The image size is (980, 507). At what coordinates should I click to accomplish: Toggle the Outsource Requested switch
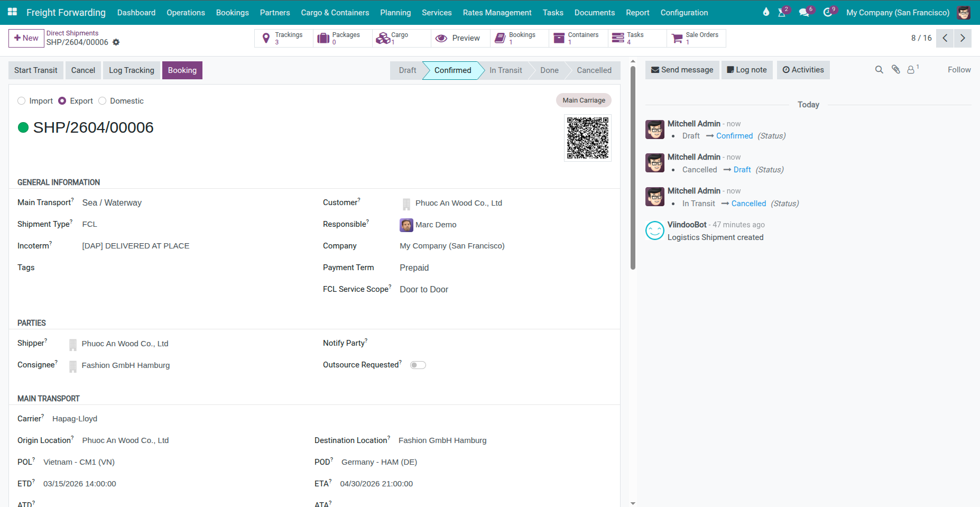418,365
